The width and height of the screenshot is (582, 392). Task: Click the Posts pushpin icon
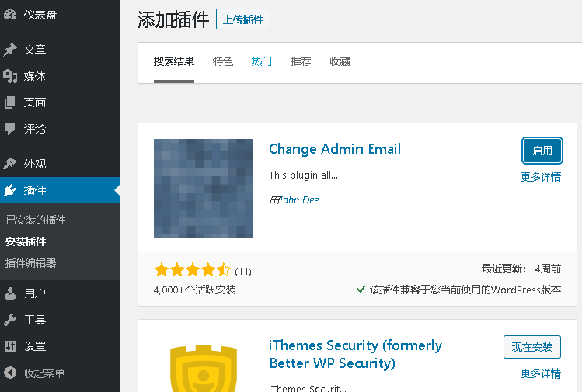click(x=10, y=50)
